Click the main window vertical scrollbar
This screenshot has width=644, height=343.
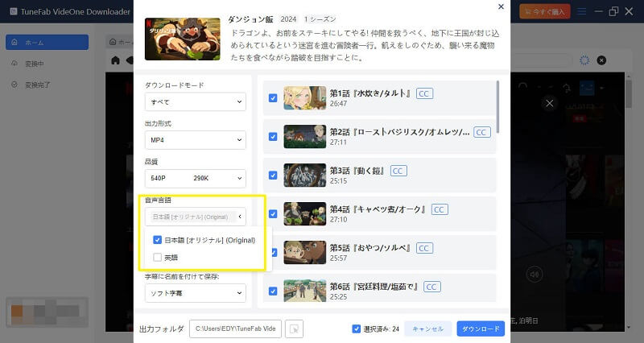629,93
